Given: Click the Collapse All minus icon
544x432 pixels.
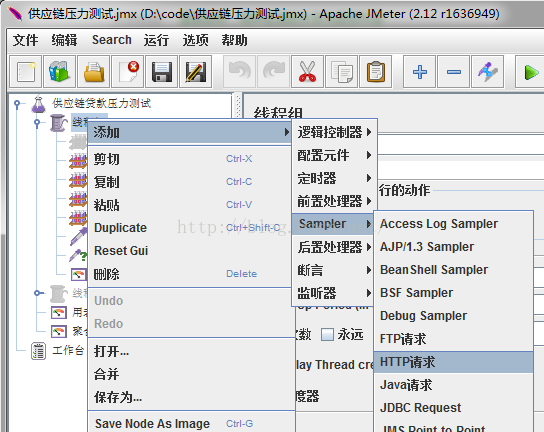Looking at the screenshot, I should pyautogui.click(x=454, y=72).
